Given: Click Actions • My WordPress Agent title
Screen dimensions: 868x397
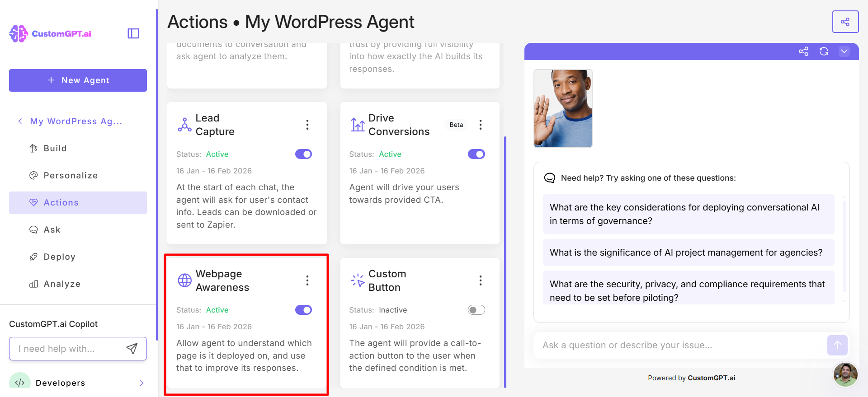Looking at the screenshot, I should (x=291, y=22).
